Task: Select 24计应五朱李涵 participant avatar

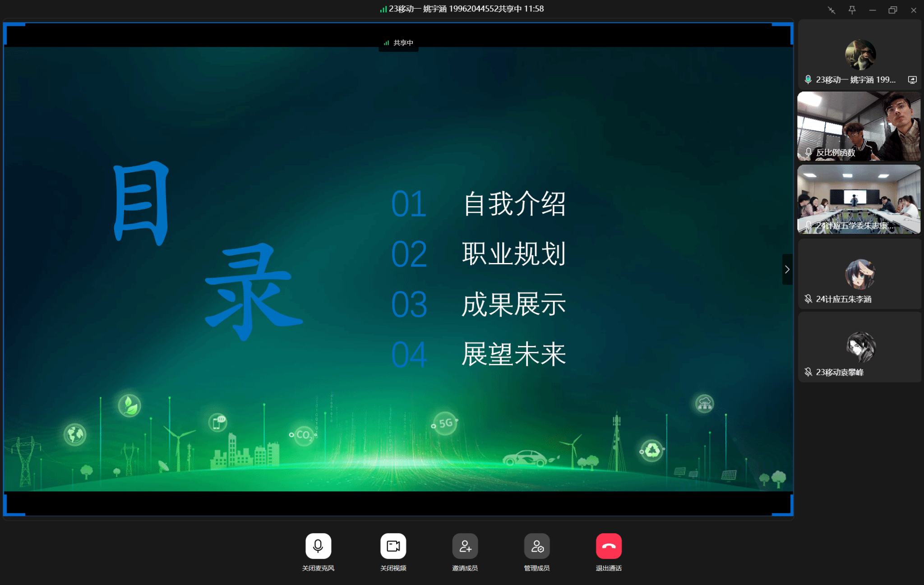Action: tap(860, 274)
